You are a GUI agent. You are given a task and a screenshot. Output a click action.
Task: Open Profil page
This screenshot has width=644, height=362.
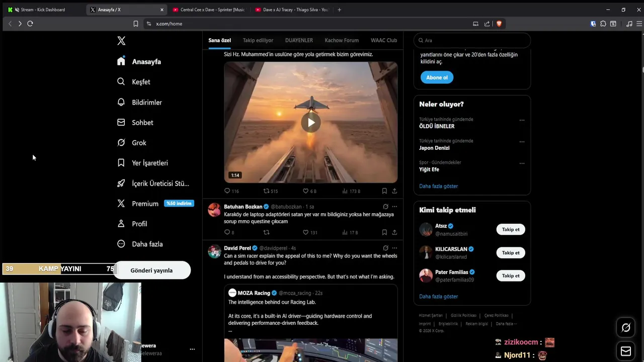(132, 223)
